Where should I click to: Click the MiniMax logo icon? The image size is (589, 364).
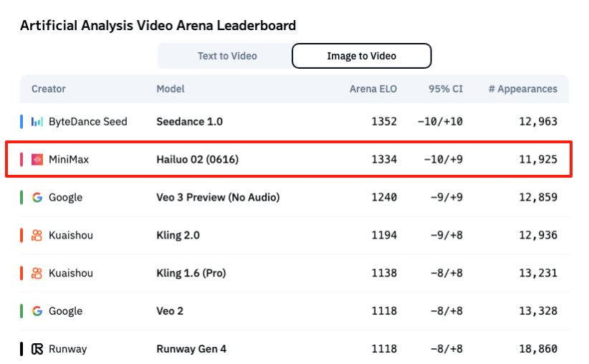(37, 160)
